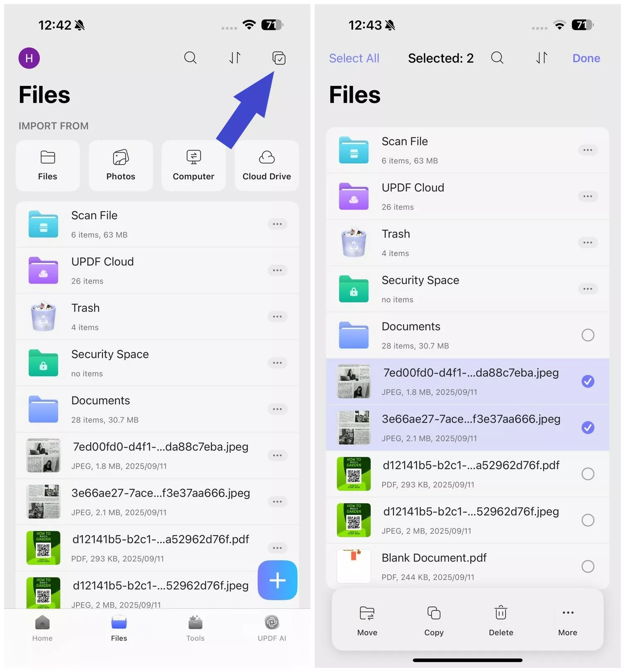Tap the blue plus add button
Screen dimensions: 625x672
[277, 580]
